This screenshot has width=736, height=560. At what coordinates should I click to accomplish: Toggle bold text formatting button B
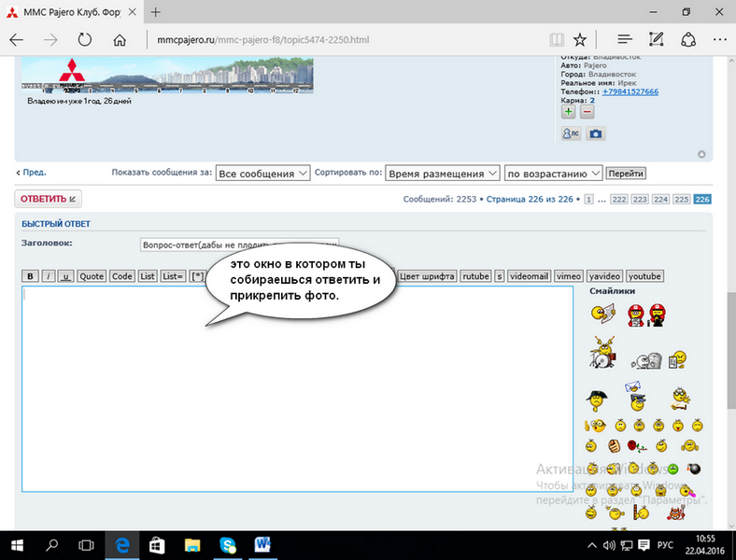[x=30, y=276]
